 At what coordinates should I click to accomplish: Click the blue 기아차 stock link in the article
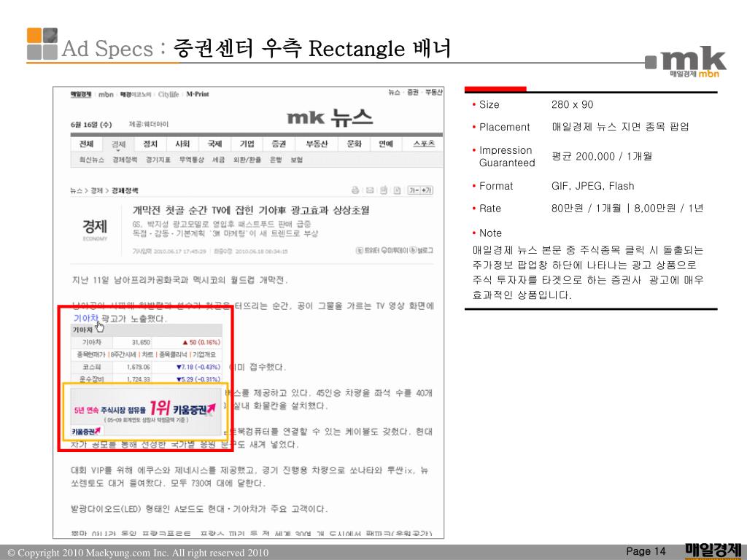pos(86,318)
